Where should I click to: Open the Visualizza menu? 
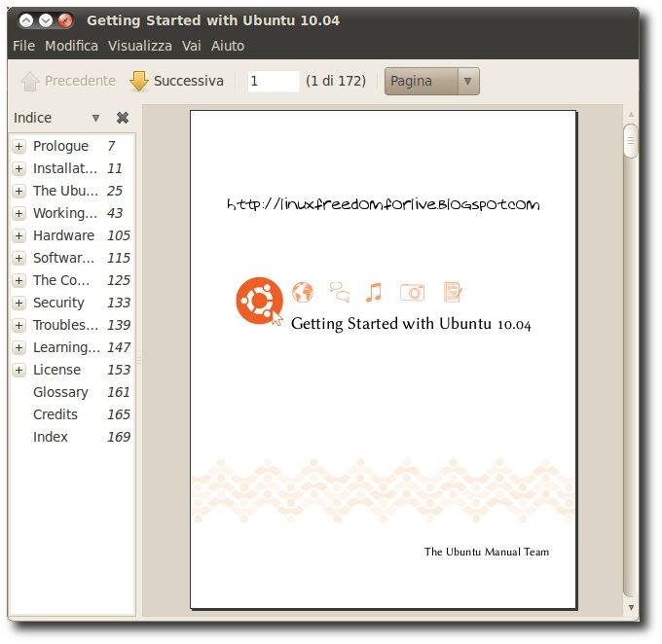[x=140, y=46]
